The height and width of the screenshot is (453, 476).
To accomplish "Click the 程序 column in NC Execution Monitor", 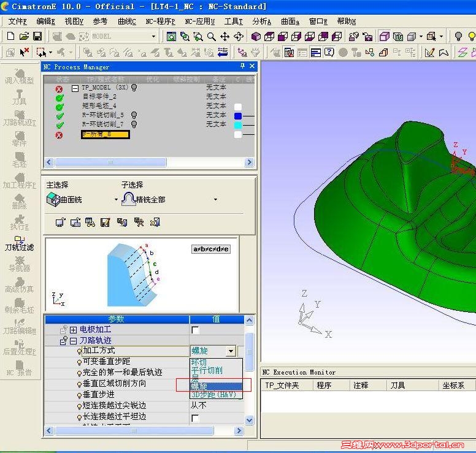I will tap(331, 386).
